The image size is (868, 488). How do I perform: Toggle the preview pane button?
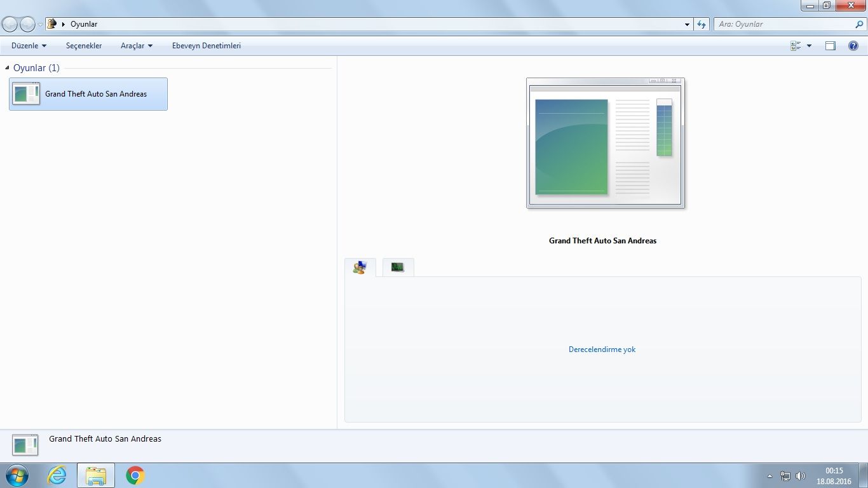point(831,46)
